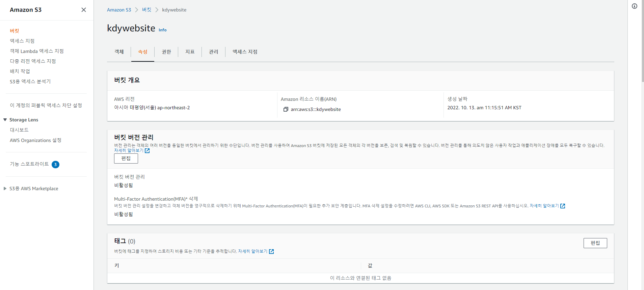
Task: Click the 기능 스포트라이트 badge showing 3
Action: pyautogui.click(x=55, y=165)
